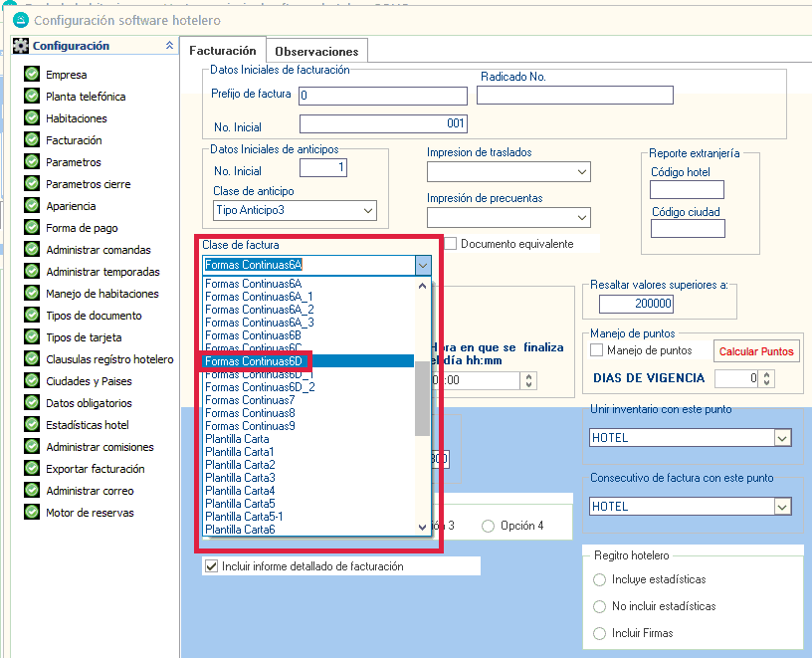Click the Prefijo de factura input field
This screenshot has width=812, height=658.
tap(383, 96)
